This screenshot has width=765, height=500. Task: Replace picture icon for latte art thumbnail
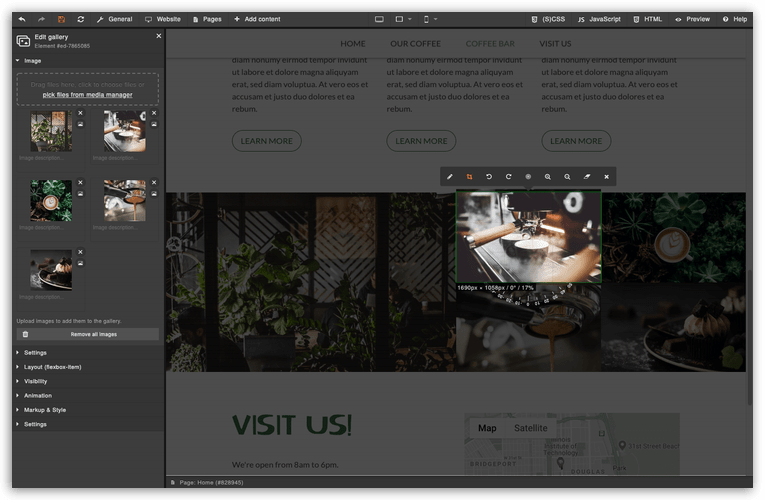pos(81,194)
